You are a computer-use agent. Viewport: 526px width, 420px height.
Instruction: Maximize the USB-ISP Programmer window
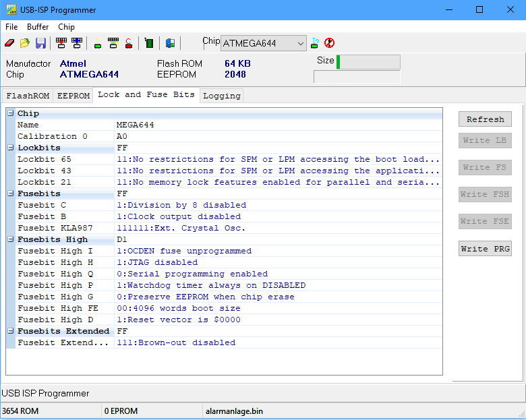tap(479, 9)
